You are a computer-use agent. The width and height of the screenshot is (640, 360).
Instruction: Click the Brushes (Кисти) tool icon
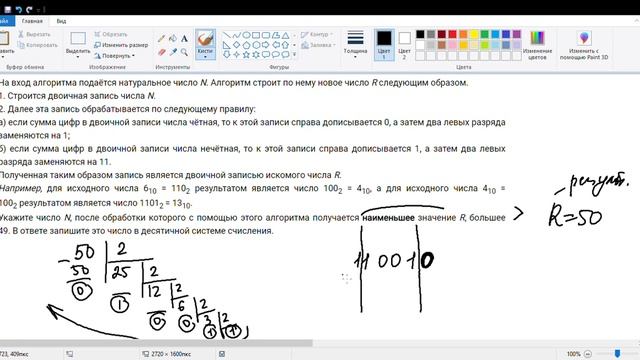pyautogui.click(x=205, y=38)
